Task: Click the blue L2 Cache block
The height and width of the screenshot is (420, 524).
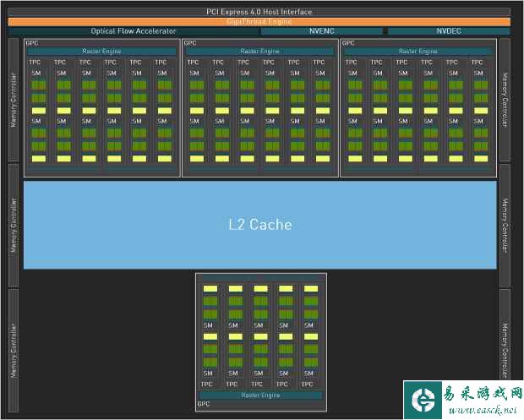Action: 259,225
